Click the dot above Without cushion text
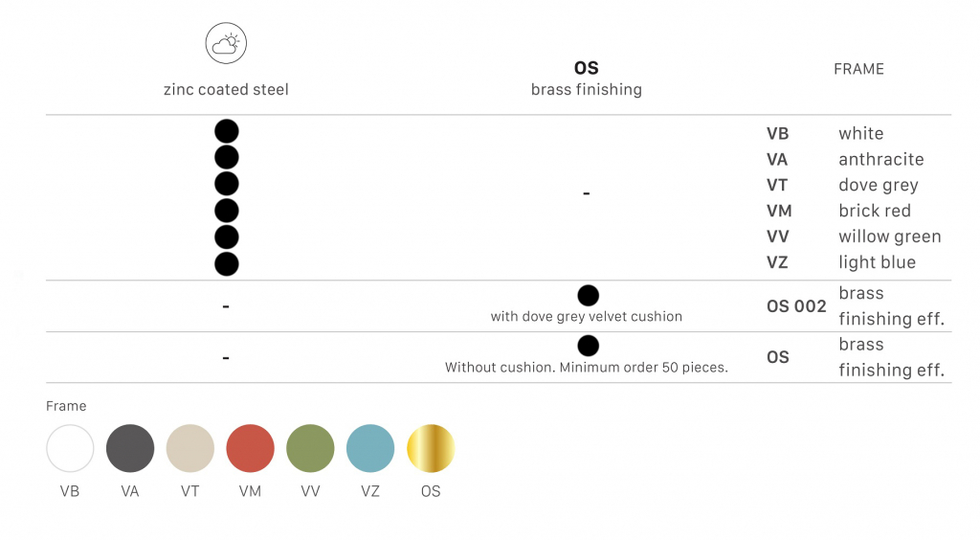 pos(588,346)
